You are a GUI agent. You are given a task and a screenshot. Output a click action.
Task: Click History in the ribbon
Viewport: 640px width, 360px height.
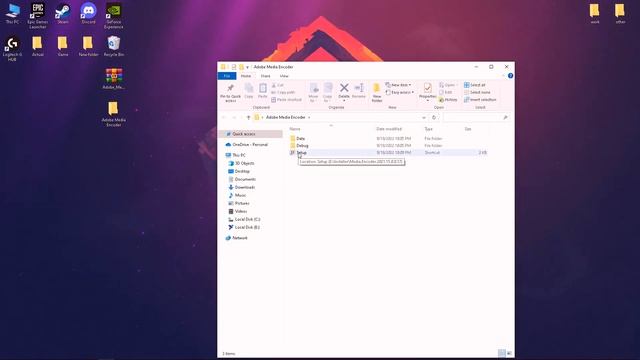(x=448, y=100)
